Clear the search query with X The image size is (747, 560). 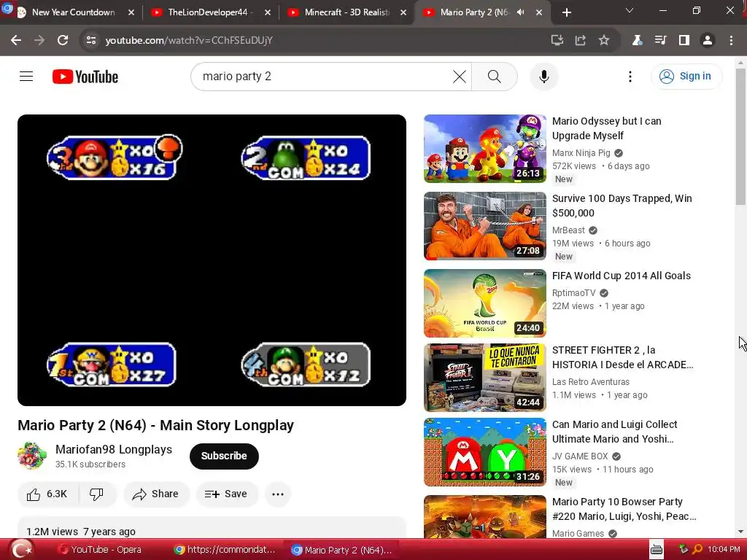[460, 76]
